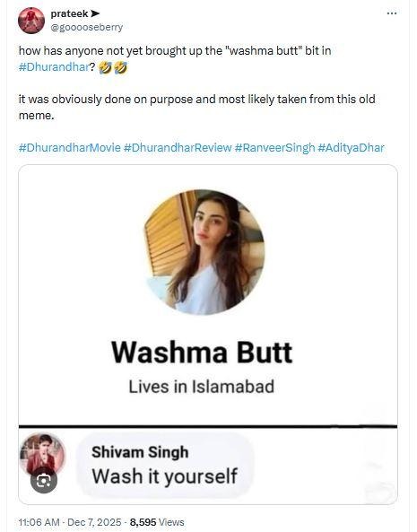Open the #DhurandharReview hashtag
The width and height of the screenshot is (417, 532).
(x=178, y=148)
